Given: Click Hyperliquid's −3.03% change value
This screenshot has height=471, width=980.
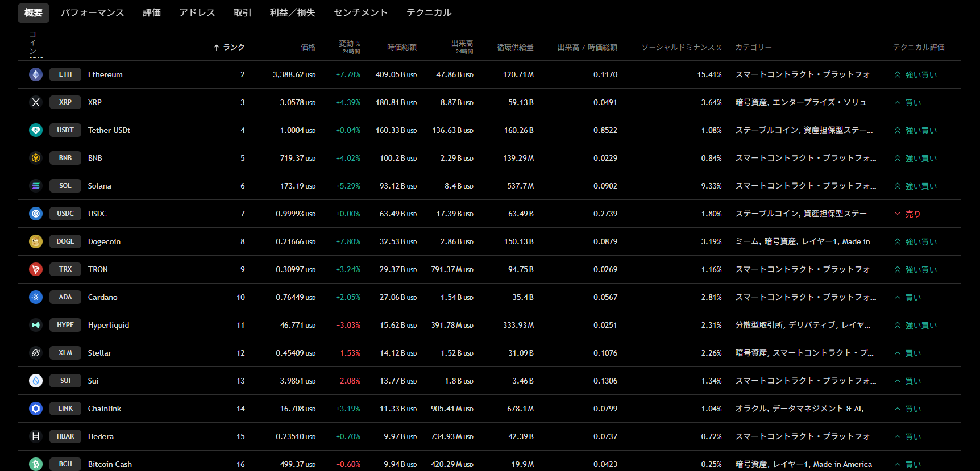Looking at the screenshot, I should [348, 325].
